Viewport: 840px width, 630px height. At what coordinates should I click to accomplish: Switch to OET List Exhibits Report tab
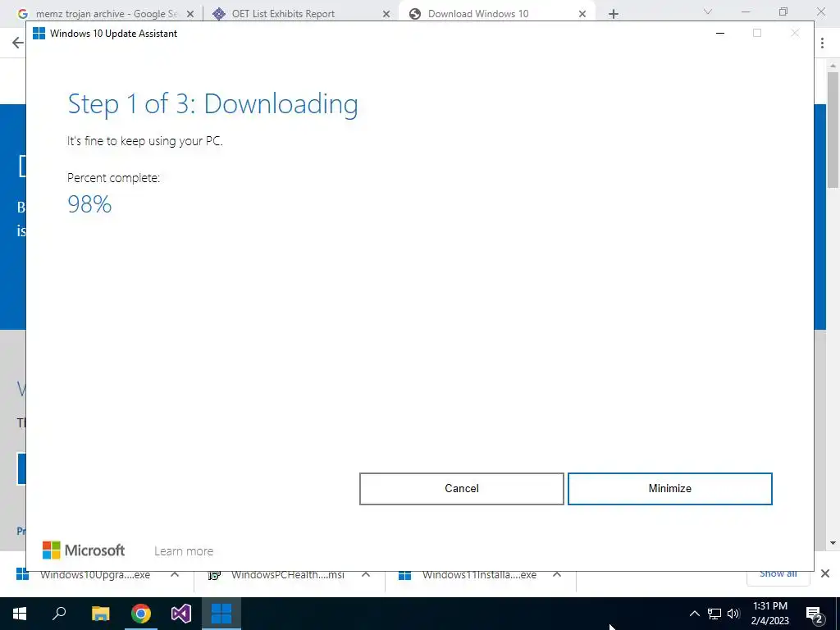pyautogui.click(x=283, y=14)
